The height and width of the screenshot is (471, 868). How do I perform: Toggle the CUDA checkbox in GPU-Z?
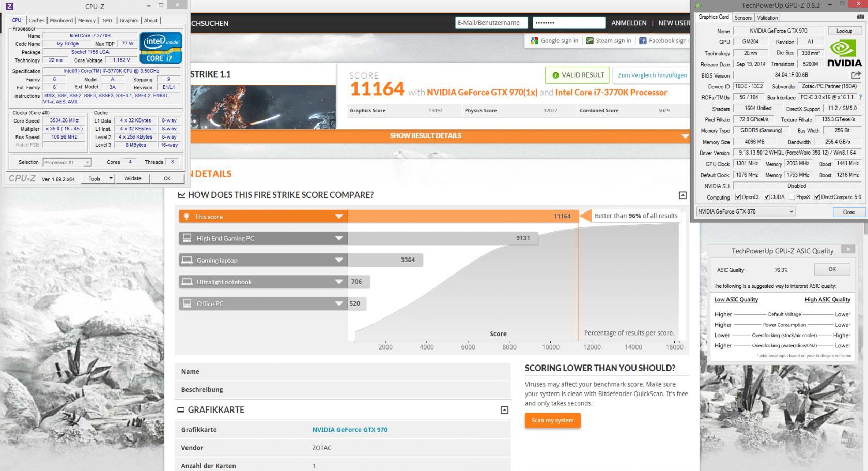[767, 197]
